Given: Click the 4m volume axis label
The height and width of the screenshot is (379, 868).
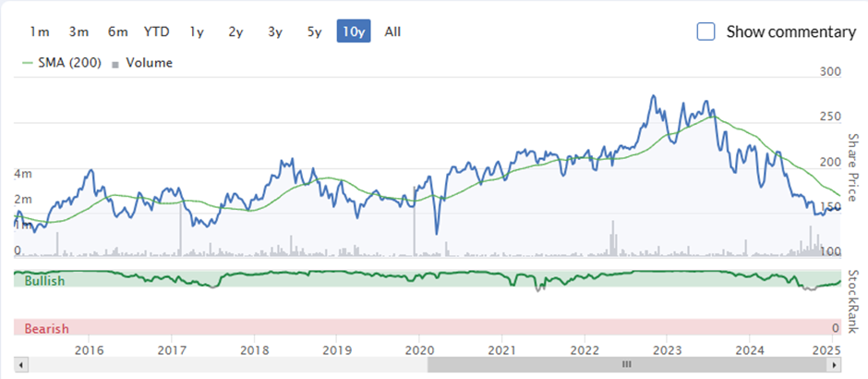Looking at the screenshot, I should click(23, 174).
